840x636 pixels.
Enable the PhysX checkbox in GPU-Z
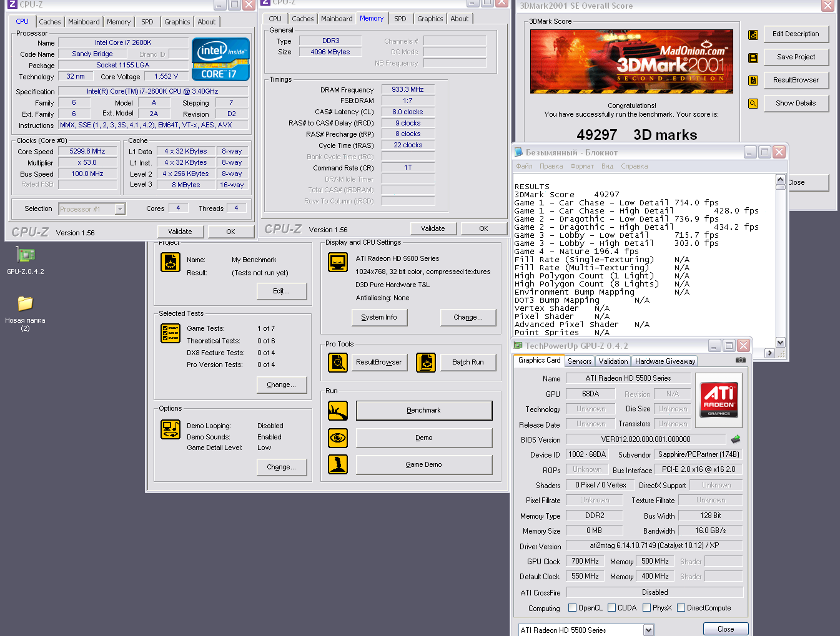click(x=646, y=608)
